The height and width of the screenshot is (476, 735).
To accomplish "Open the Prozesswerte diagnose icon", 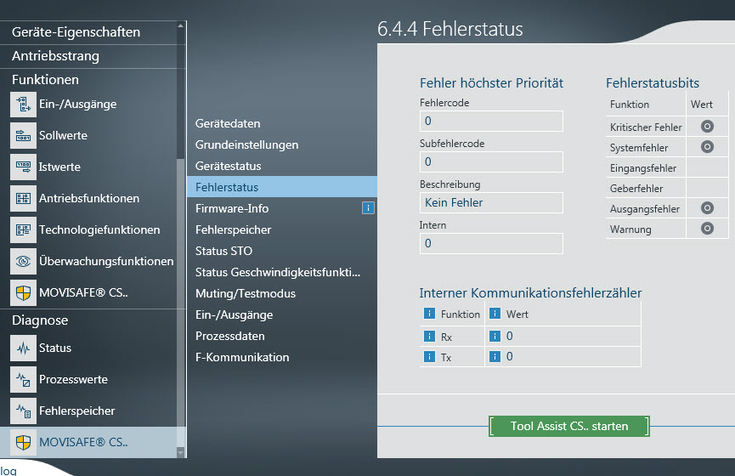I will click(24, 380).
